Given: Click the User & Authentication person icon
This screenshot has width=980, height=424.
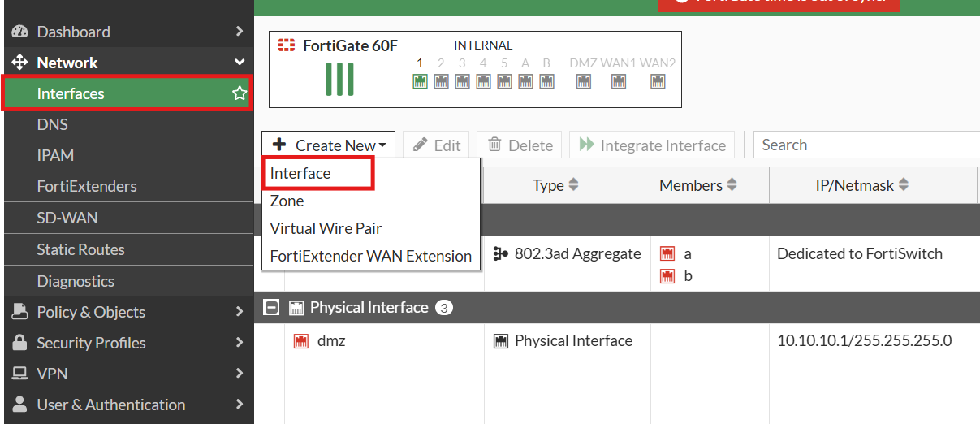Looking at the screenshot, I should click(x=20, y=405).
